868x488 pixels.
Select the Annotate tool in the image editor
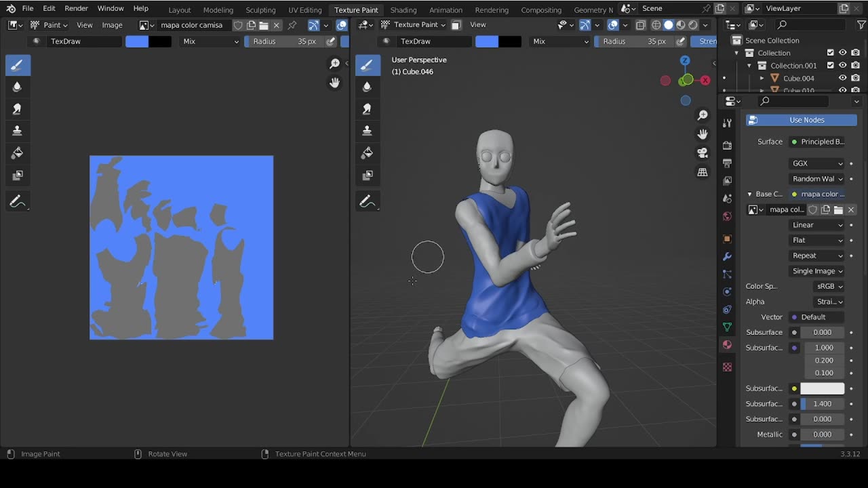pyautogui.click(x=17, y=201)
